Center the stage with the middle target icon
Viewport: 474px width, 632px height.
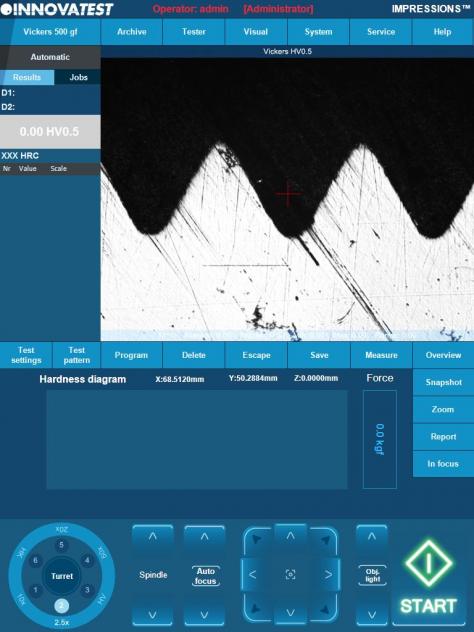[x=290, y=574]
